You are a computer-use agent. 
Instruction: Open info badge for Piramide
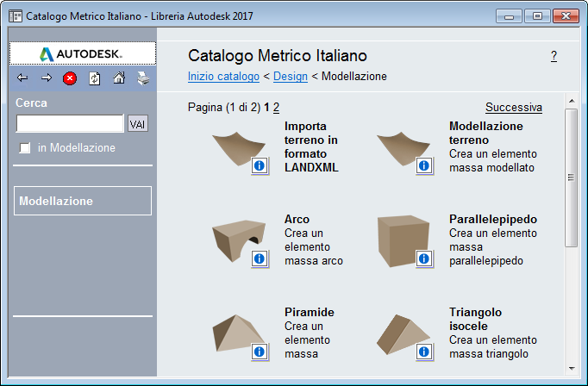(x=260, y=352)
